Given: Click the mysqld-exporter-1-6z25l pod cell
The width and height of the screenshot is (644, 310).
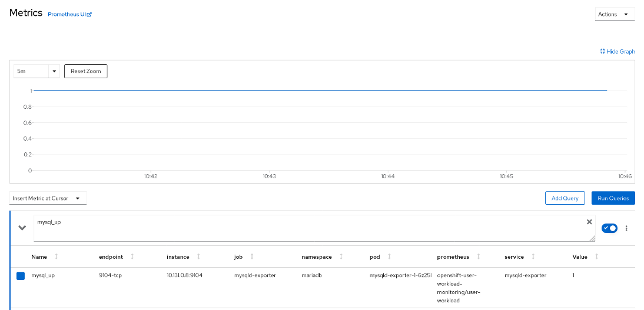Looking at the screenshot, I should tap(400, 275).
